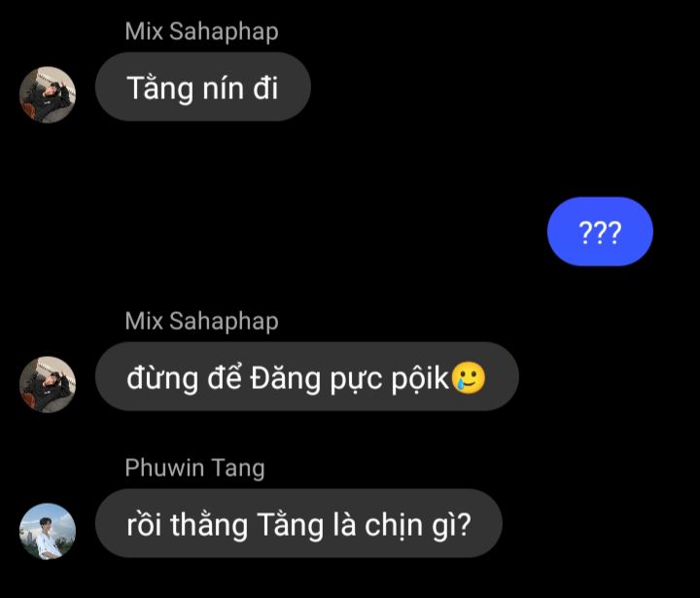700x598 pixels.
Task: Select the blue "???" sent message bubble
Action: [x=600, y=231]
